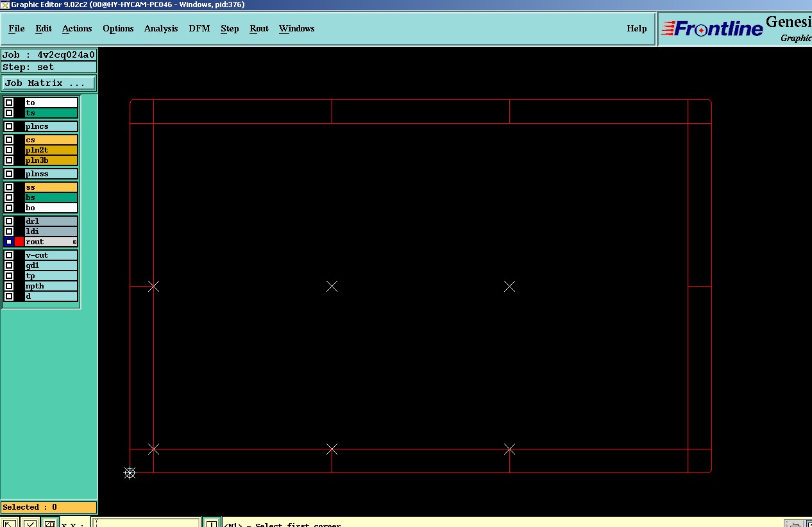Click the Job Matrix ... button
Screen dimensions: 812x527
49,83
